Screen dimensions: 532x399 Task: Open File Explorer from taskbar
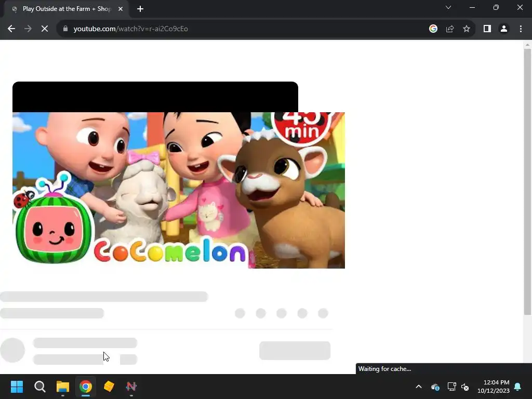coord(63,387)
